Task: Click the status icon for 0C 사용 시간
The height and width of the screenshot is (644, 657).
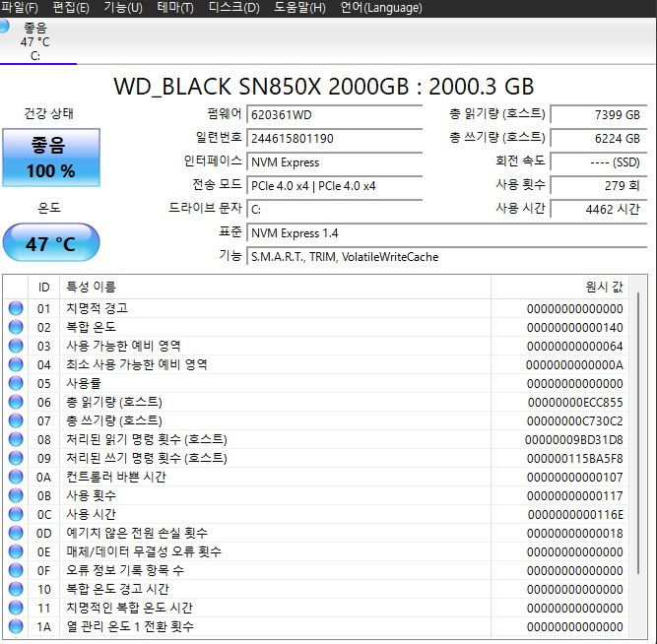Action: point(16,514)
